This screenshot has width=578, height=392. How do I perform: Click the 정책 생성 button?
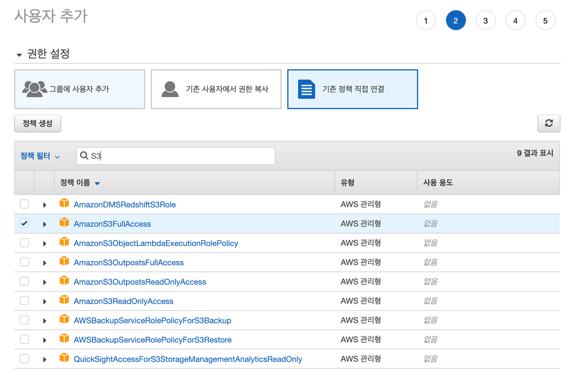click(37, 123)
